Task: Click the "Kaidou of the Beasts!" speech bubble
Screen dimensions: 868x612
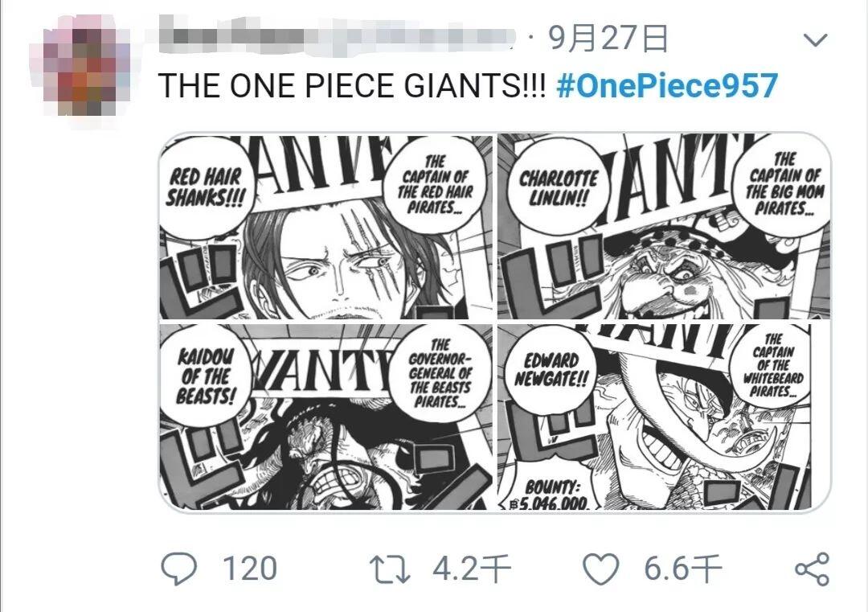Action: coord(205,375)
